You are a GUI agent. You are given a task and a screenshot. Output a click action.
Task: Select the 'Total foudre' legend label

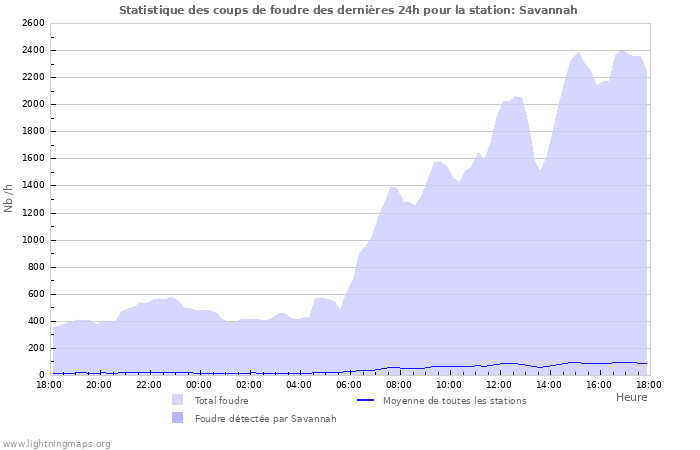coord(222,400)
